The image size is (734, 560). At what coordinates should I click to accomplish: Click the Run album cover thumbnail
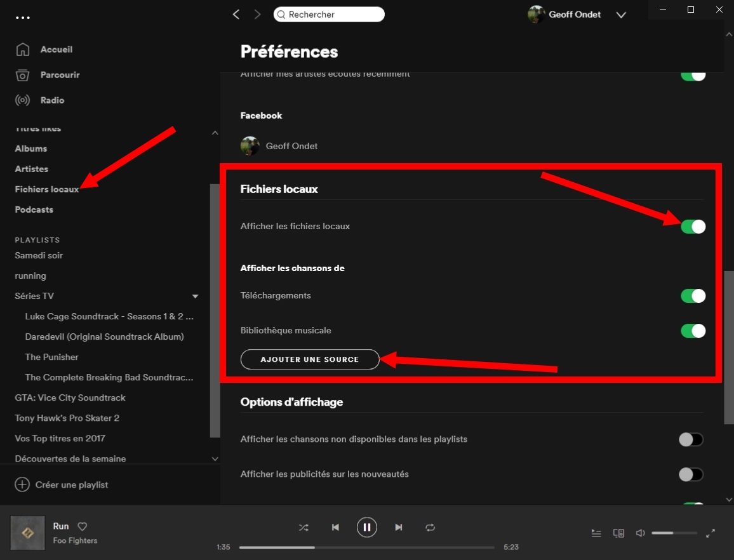click(27, 533)
